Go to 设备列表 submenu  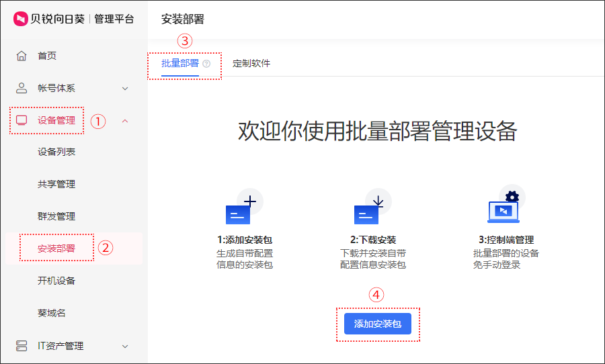56,152
